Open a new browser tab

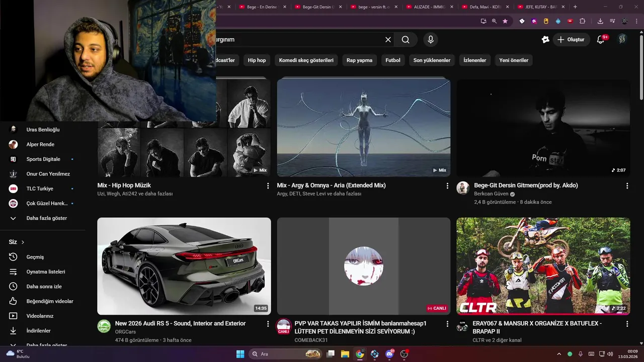click(x=575, y=7)
